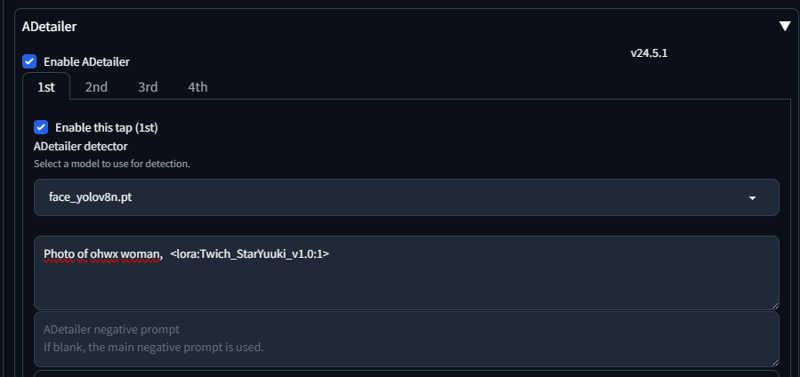Click the dropdown caret in the detector field
800x377 pixels.
click(x=752, y=198)
